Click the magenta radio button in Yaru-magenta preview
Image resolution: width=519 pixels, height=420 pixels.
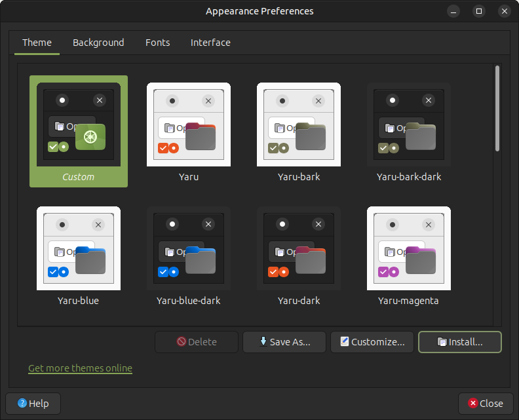394,272
